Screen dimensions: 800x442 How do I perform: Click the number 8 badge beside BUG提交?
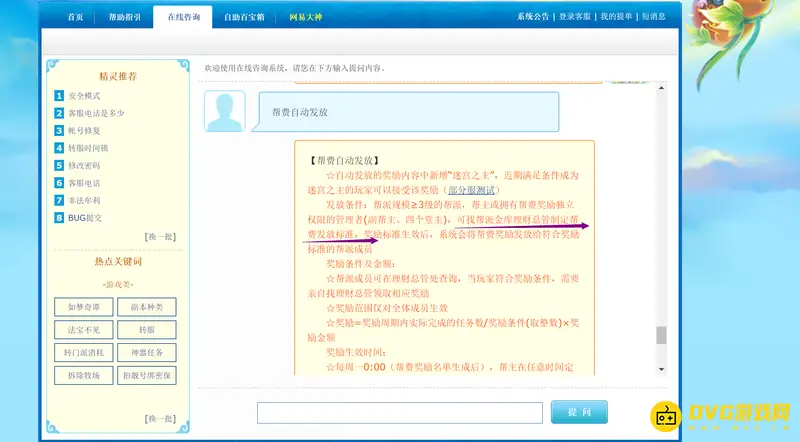[x=59, y=217]
